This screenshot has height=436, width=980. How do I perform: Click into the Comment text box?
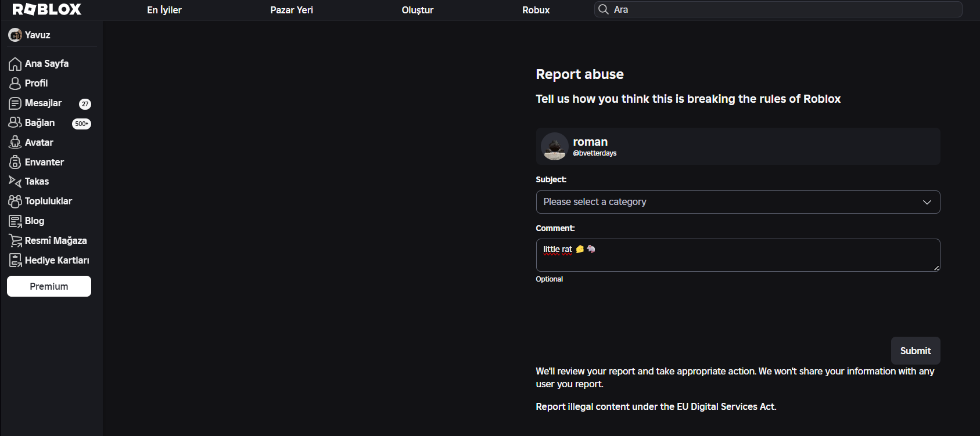click(x=738, y=255)
